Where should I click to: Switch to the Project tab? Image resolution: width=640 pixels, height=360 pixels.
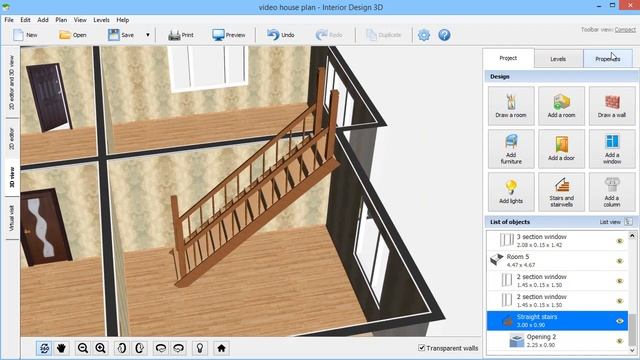click(x=508, y=58)
